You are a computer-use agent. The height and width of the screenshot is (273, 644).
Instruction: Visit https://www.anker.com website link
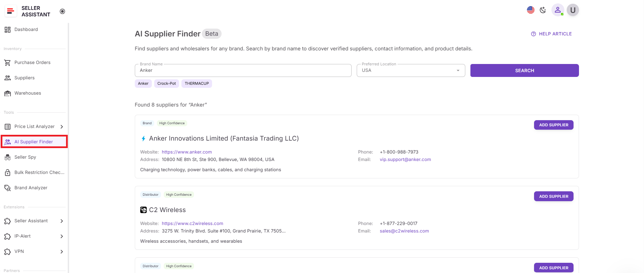click(x=187, y=152)
